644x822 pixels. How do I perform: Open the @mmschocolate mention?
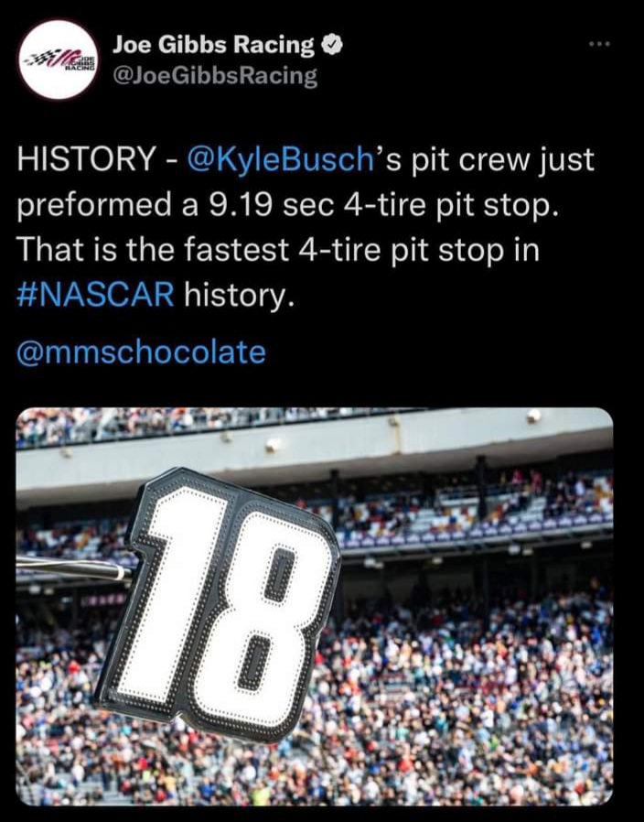pyautogui.click(x=142, y=352)
